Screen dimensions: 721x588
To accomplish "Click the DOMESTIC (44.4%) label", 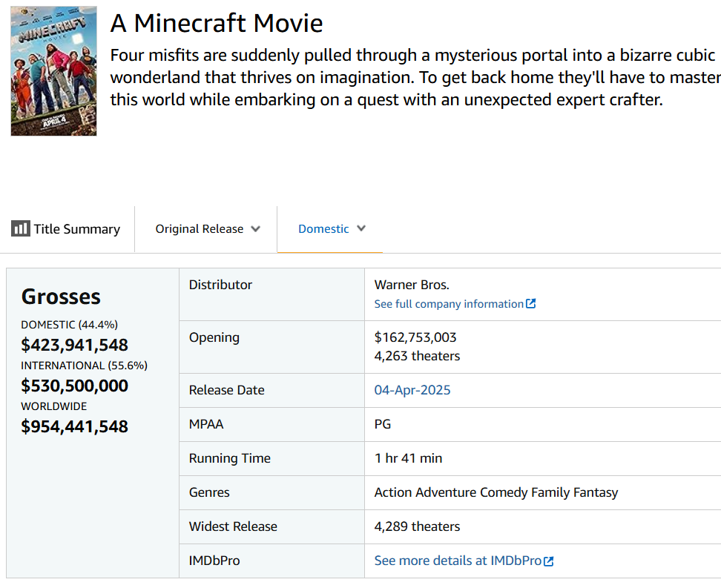I will (70, 325).
